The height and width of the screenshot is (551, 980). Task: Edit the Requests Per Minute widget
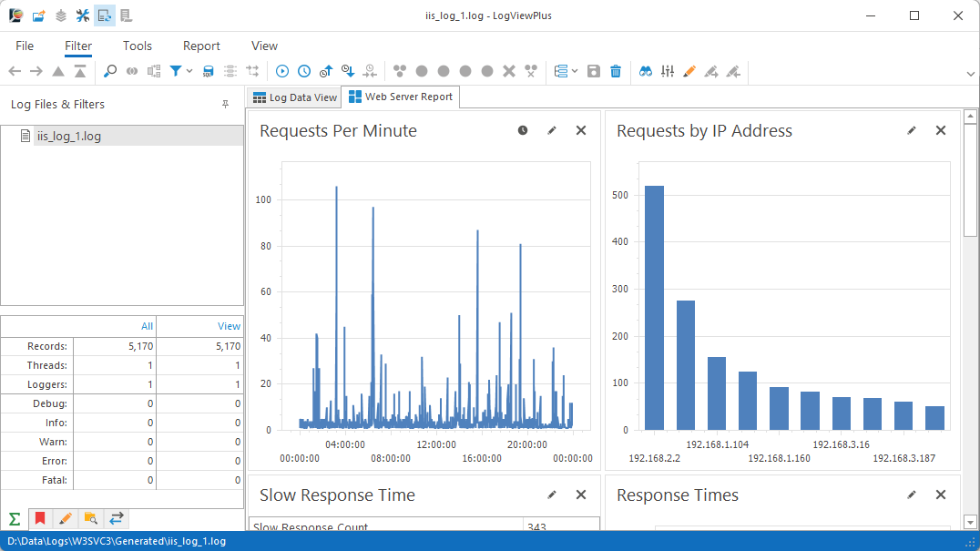(x=552, y=130)
